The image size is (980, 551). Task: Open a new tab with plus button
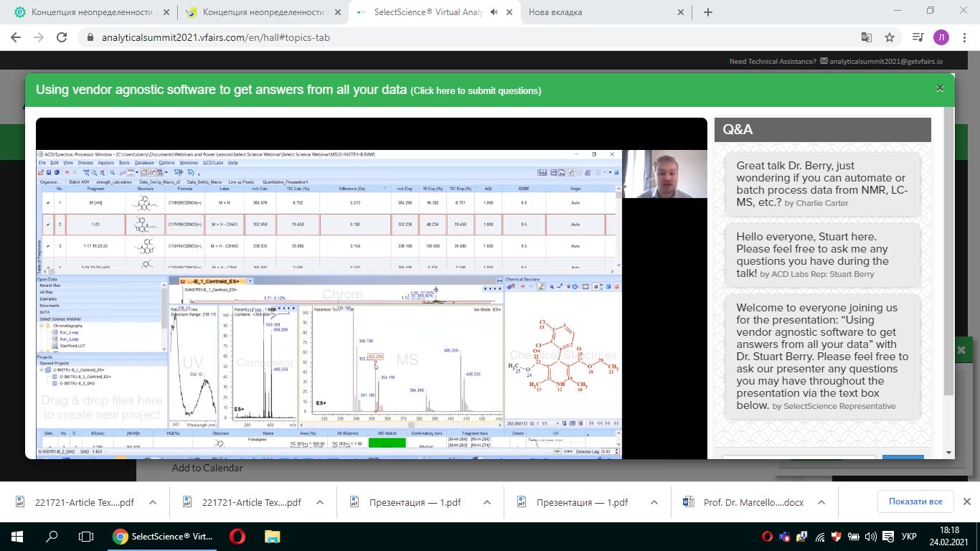click(x=708, y=12)
